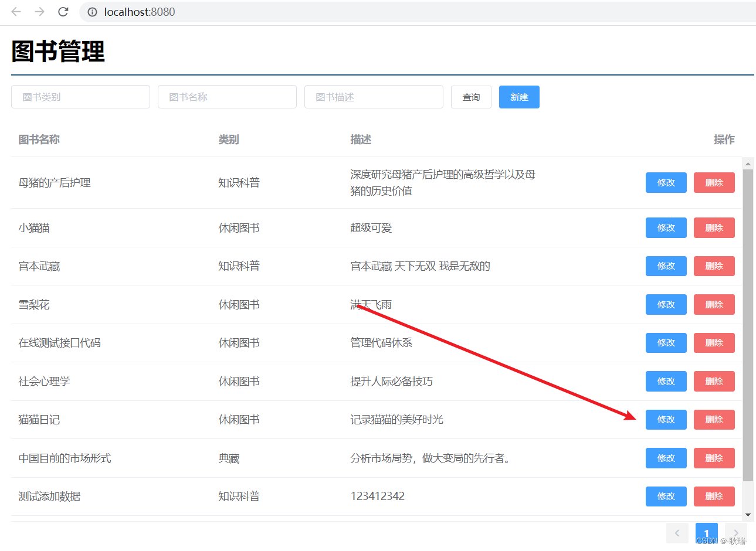Select page 1 in pagination
Image resolution: width=756 pixels, height=551 pixels.
[x=706, y=533]
